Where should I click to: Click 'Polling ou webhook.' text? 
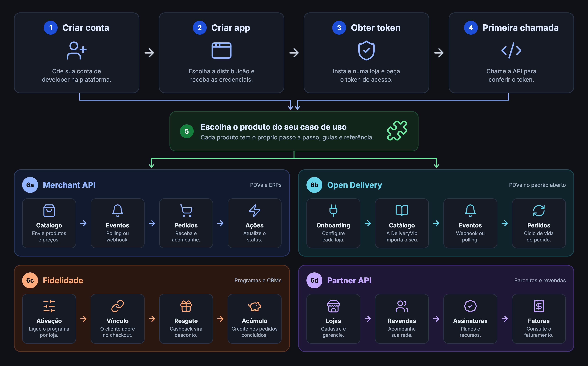[x=118, y=236]
